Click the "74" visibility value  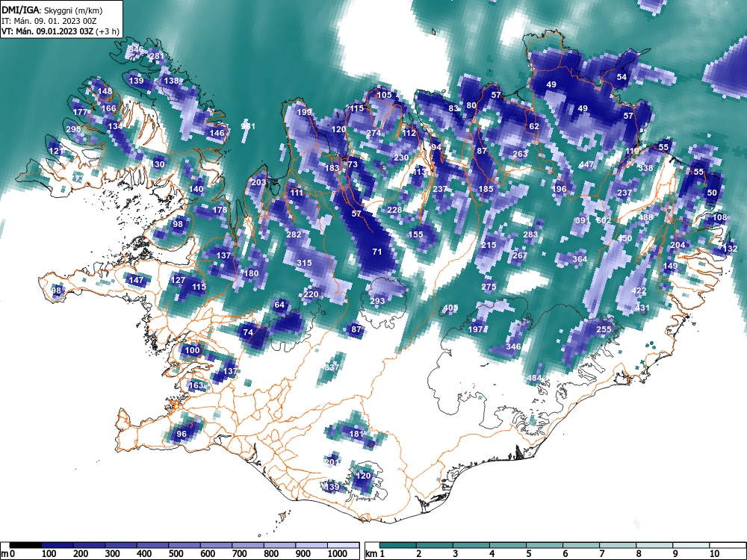point(248,332)
